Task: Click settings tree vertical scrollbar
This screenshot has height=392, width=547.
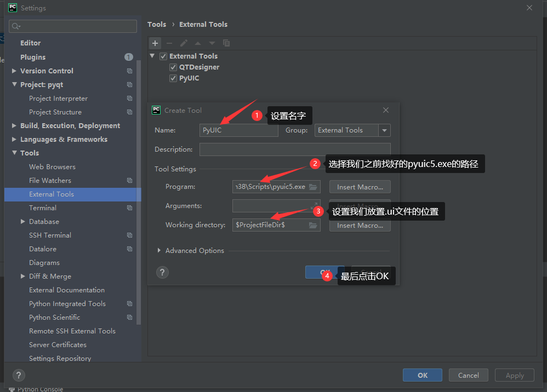Action: (x=139, y=192)
